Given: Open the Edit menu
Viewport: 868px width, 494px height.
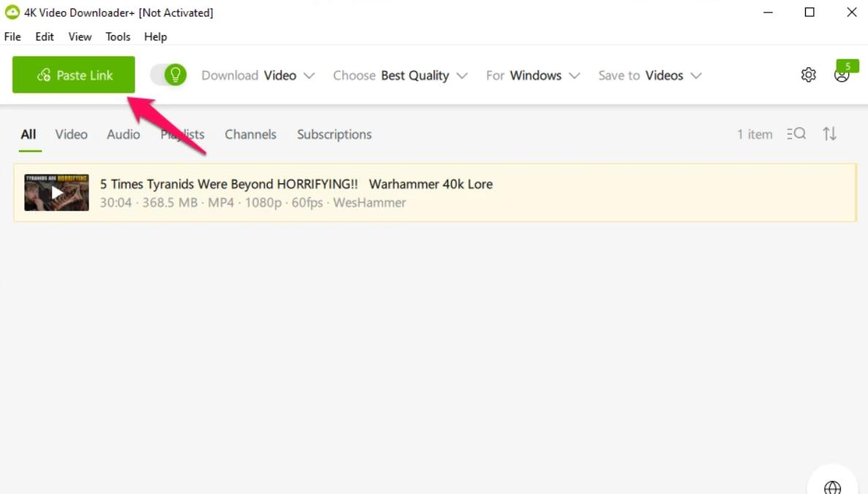Looking at the screenshot, I should pyautogui.click(x=45, y=37).
